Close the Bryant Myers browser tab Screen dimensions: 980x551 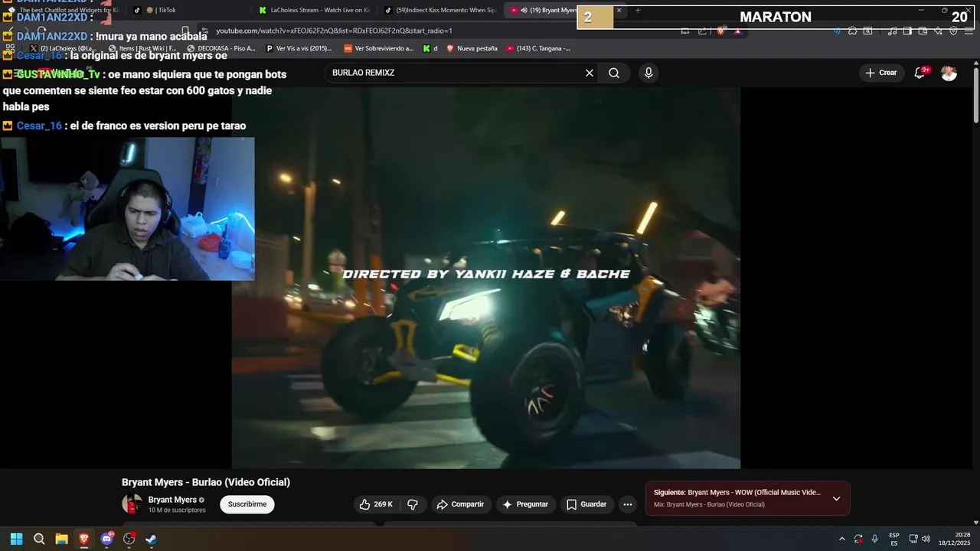tap(619, 10)
